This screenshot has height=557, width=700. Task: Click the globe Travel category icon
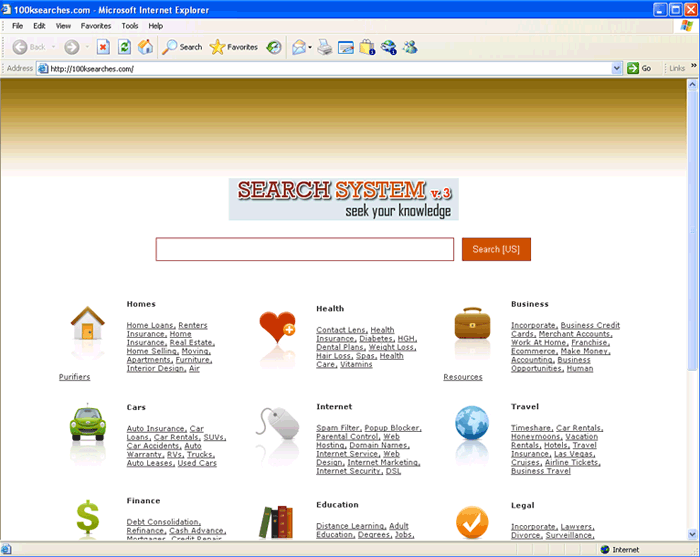click(x=472, y=423)
